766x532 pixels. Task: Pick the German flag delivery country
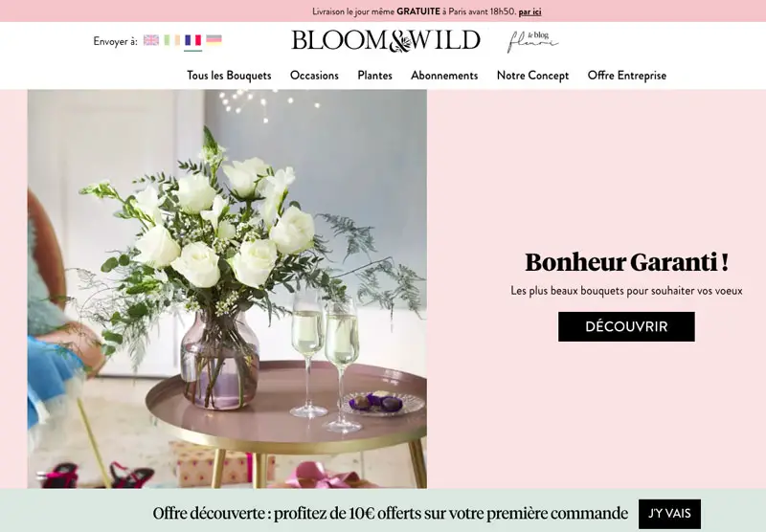coord(214,40)
